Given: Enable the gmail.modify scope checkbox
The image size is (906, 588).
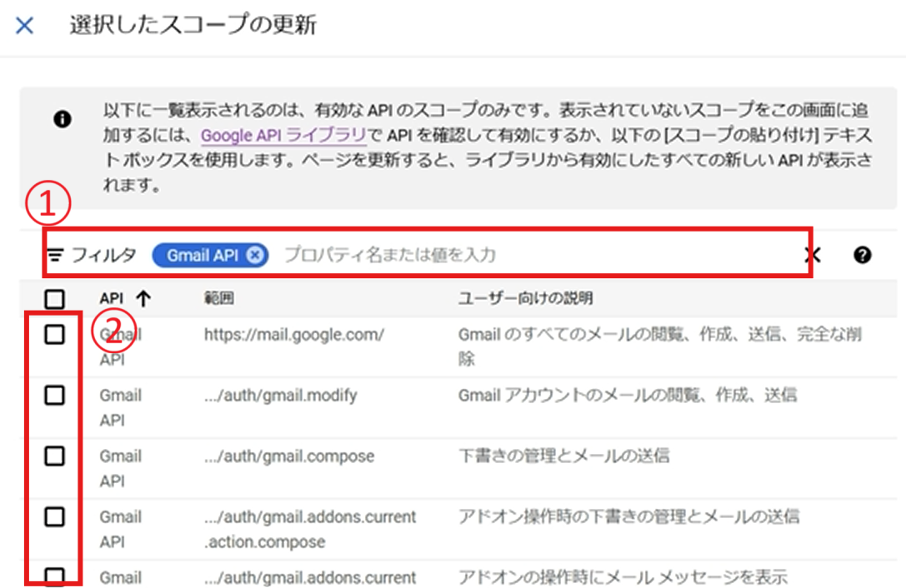Looking at the screenshot, I should click(54, 396).
